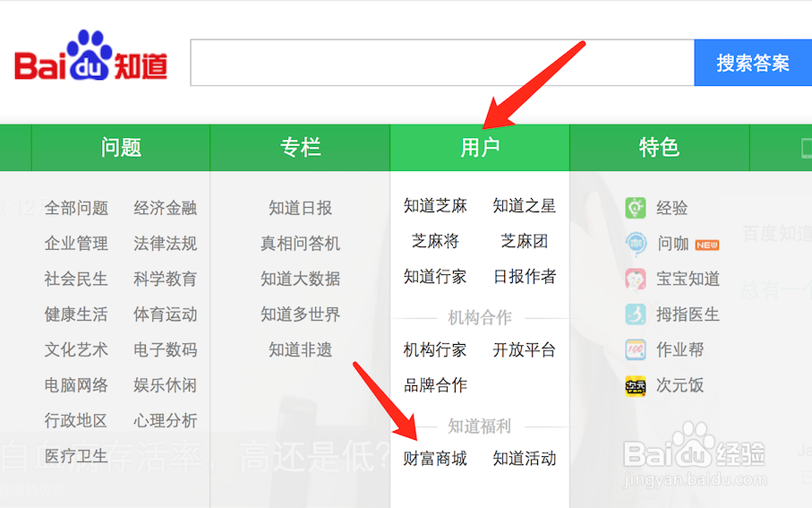Open 电脑网络 category
Screen dimensions: 812x508
76,385
